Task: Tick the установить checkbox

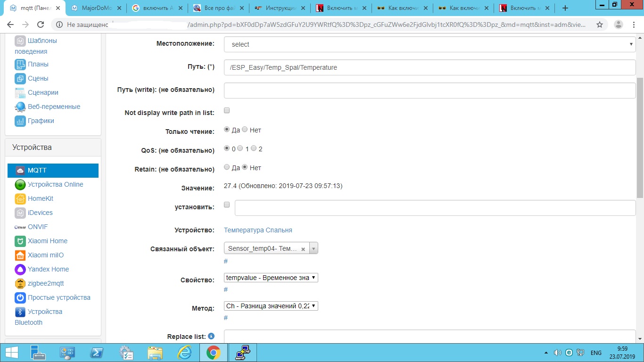Action: 227,205
